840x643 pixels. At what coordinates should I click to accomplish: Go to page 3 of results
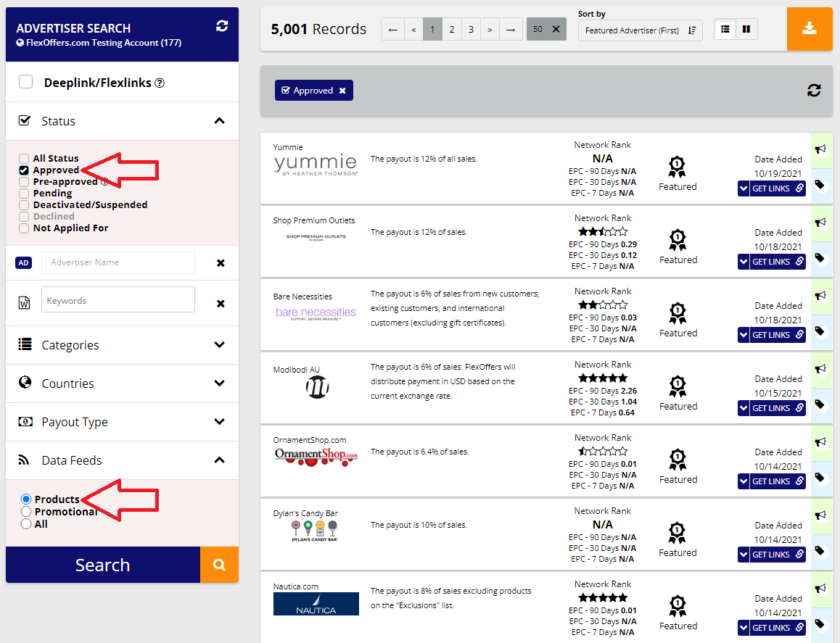point(471,30)
